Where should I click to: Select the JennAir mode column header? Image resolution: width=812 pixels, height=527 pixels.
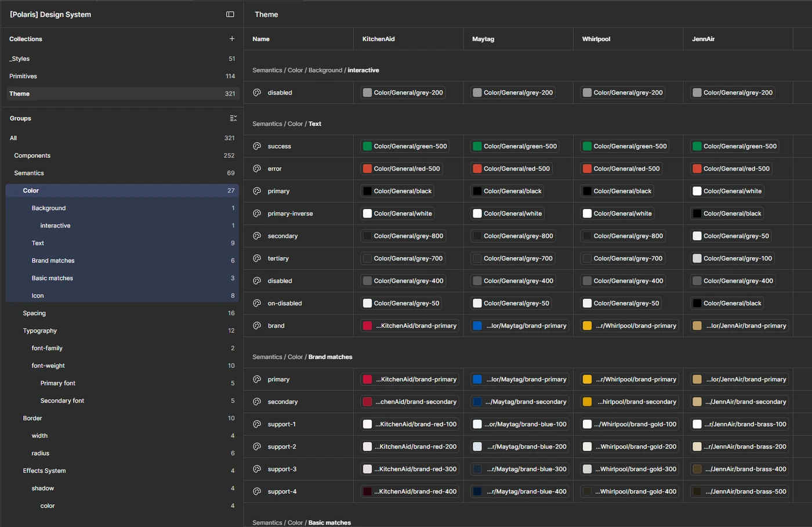(738, 39)
